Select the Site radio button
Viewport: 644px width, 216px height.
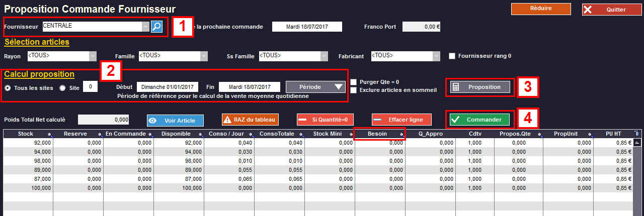[x=63, y=87]
